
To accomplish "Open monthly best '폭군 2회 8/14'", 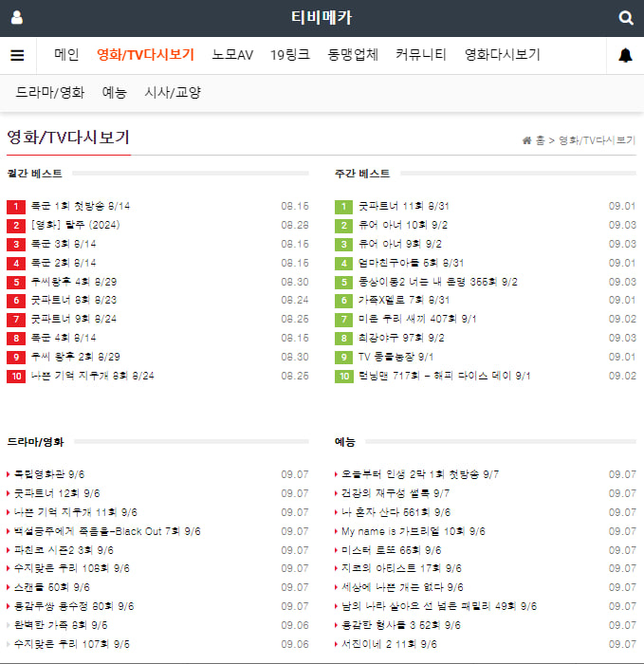I will point(64,263).
